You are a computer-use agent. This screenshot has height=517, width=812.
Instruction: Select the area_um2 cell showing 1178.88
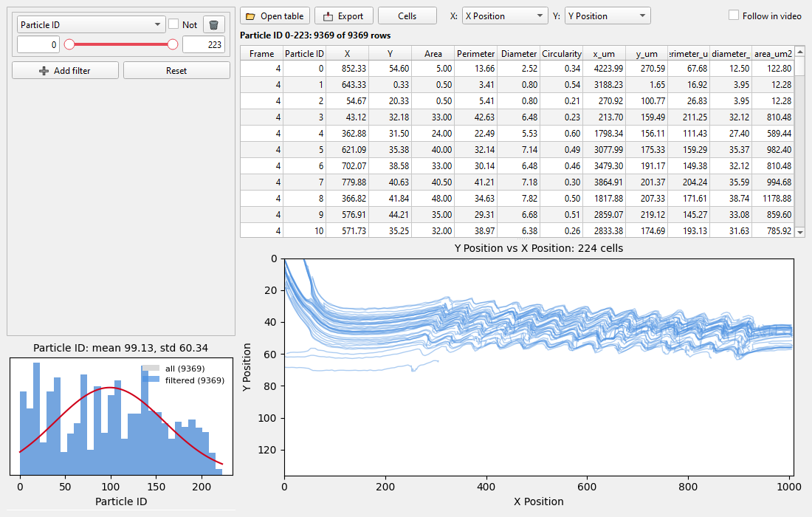[773, 199]
